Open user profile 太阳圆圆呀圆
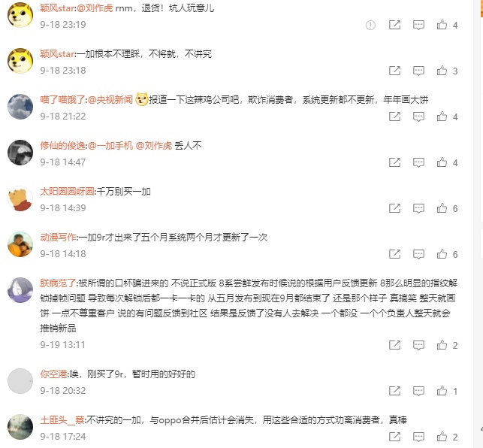The height and width of the screenshot is (448, 483). click(x=67, y=192)
